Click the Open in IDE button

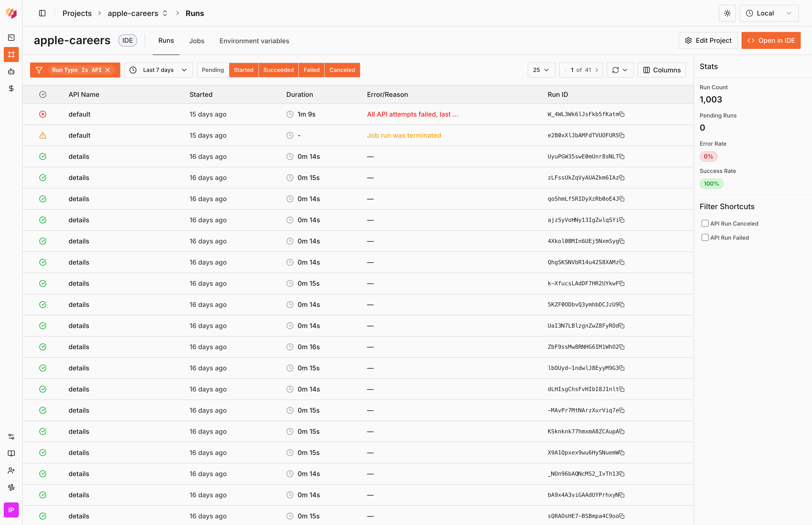pyautogui.click(x=771, y=40)
